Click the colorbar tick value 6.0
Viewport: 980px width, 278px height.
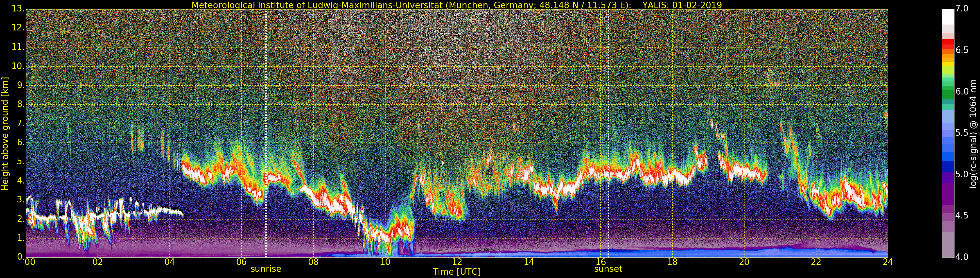962,91
